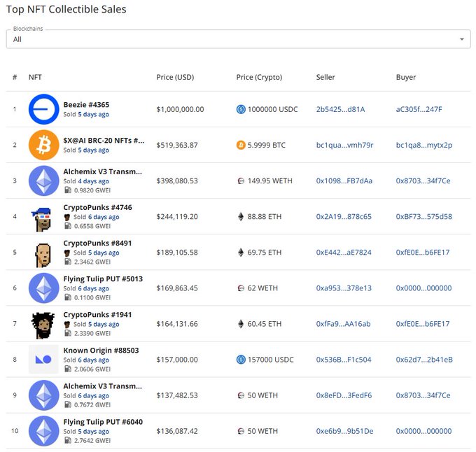Click gas pump icon beside 0.6558 GWEI

[67, 226]
